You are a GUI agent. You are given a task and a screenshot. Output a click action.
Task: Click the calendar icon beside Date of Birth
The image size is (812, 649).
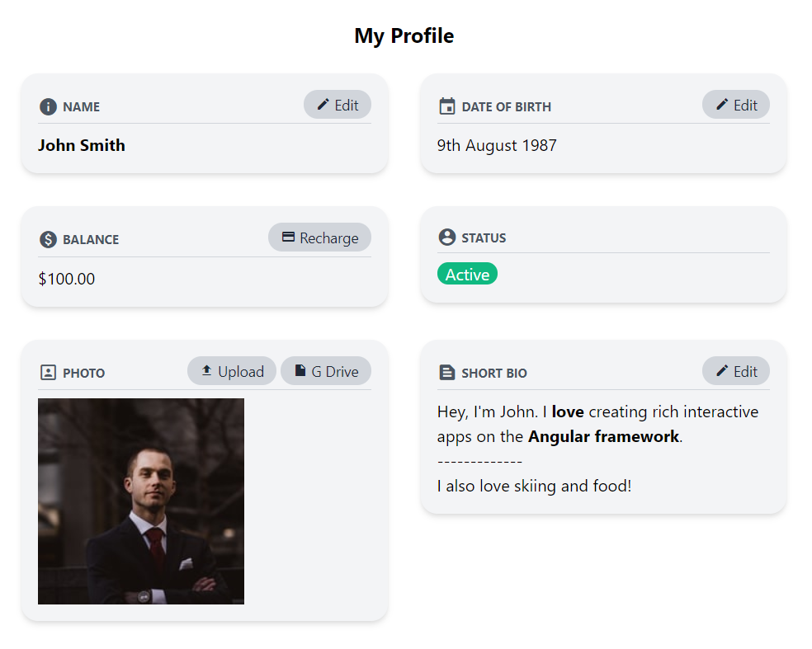447,106
